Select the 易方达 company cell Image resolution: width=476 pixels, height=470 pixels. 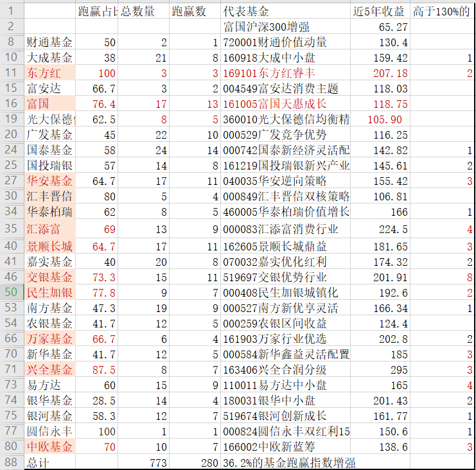point(50,385)
